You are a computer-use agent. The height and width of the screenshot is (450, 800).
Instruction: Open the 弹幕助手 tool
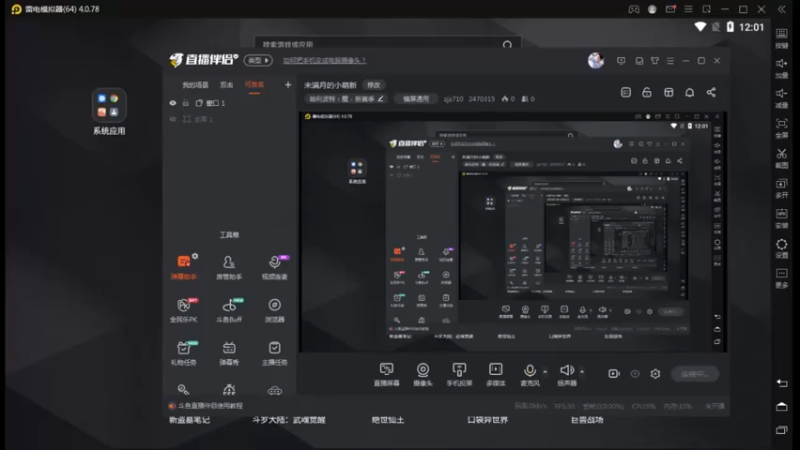[183, 267]
